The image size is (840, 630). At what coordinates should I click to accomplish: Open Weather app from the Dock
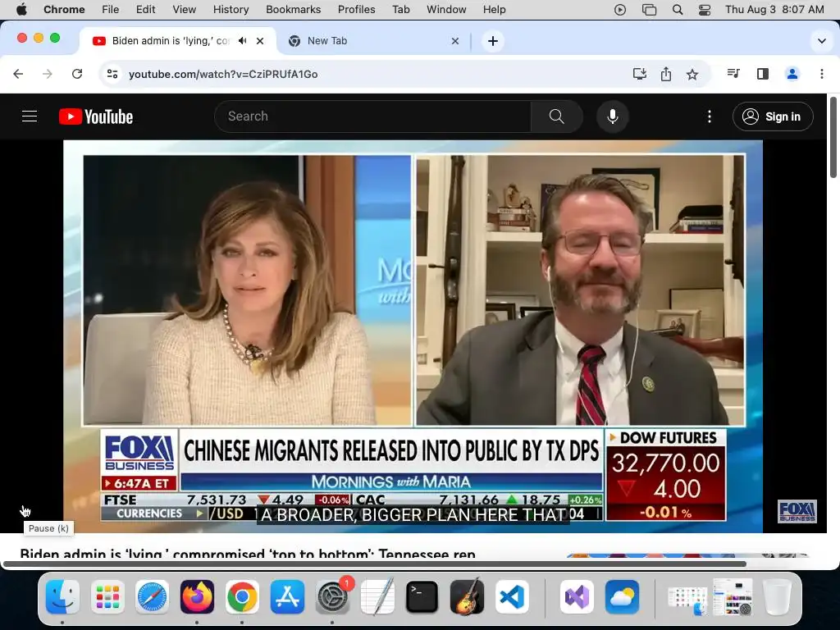(622, 596)
